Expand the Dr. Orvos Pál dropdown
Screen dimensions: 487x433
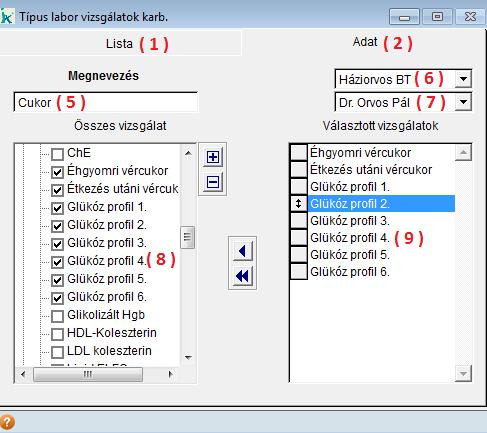pos(463,102)
